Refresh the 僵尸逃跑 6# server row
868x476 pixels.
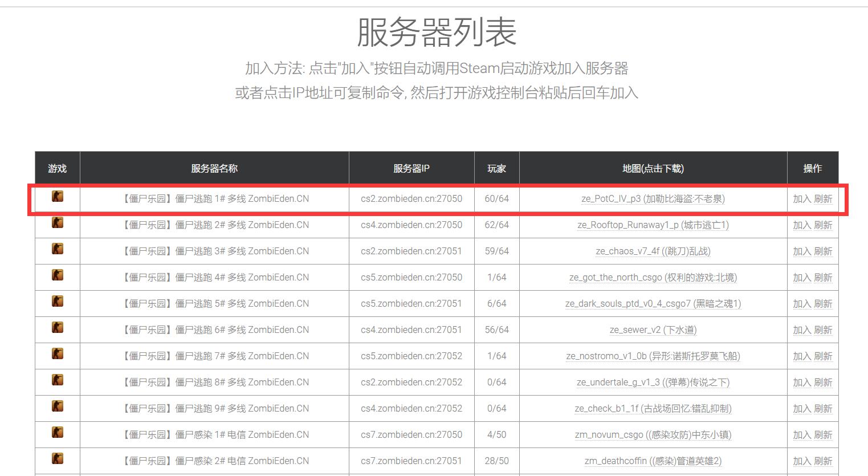click(x=823, y=330)
